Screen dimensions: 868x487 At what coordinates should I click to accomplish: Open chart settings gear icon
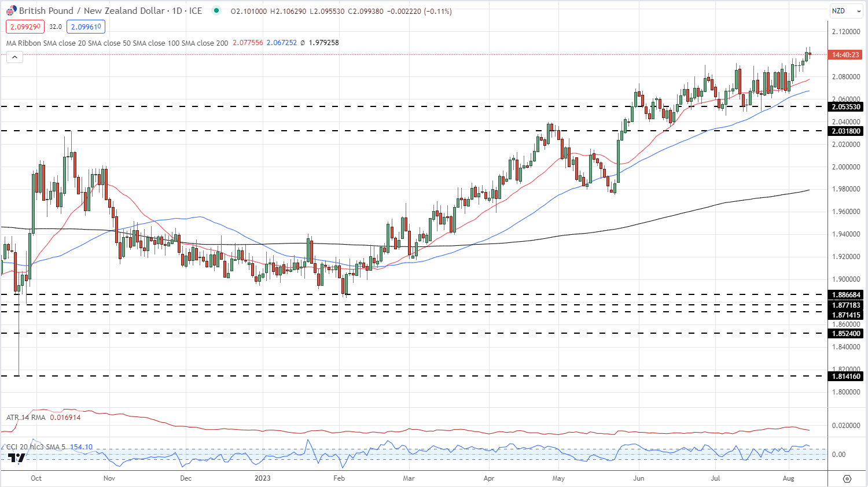click(x=847, y=479)
